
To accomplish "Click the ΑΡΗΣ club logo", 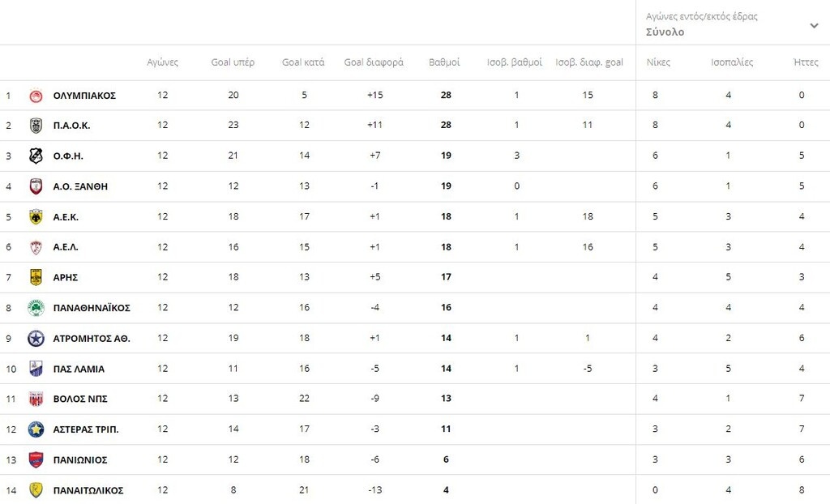I will [36, 277].
